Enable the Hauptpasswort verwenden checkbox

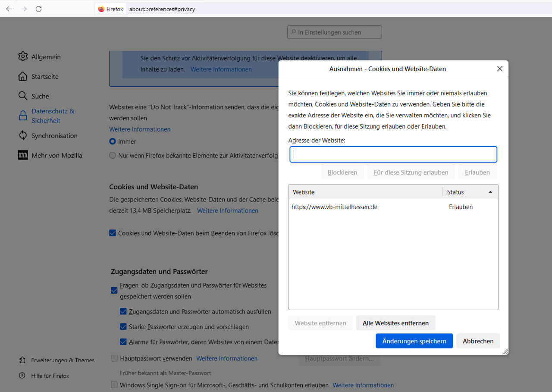[114, 358]
